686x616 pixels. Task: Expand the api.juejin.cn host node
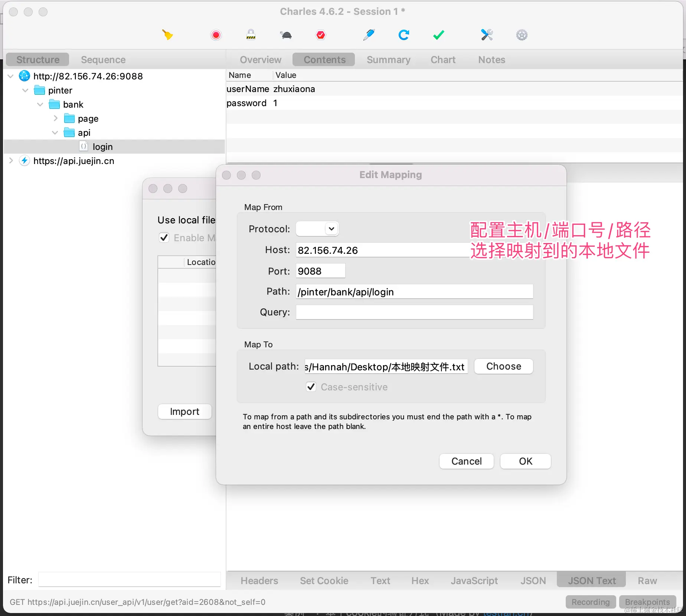click(11, 161)
